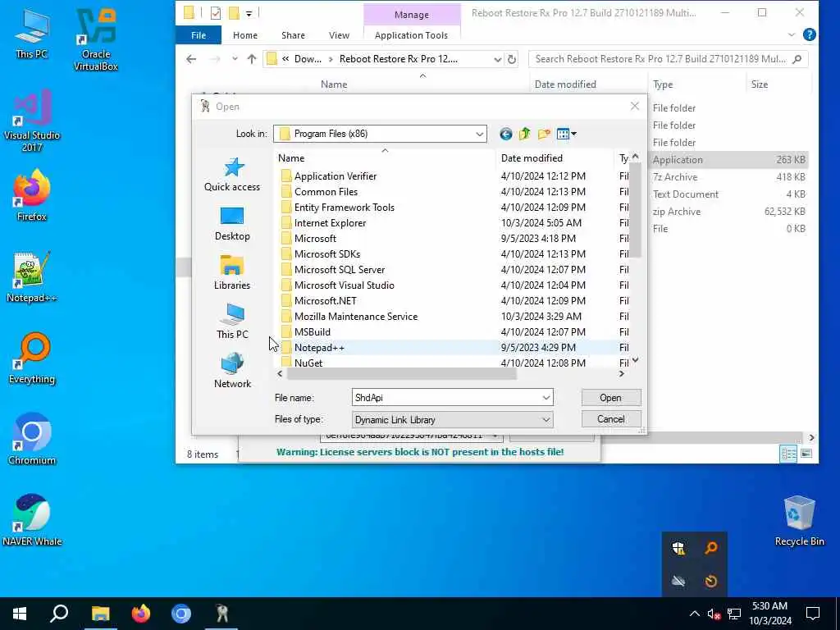Launch Firefox from the desktop
The width and height of the screenshot is (840, 630).
click(32, 195)
